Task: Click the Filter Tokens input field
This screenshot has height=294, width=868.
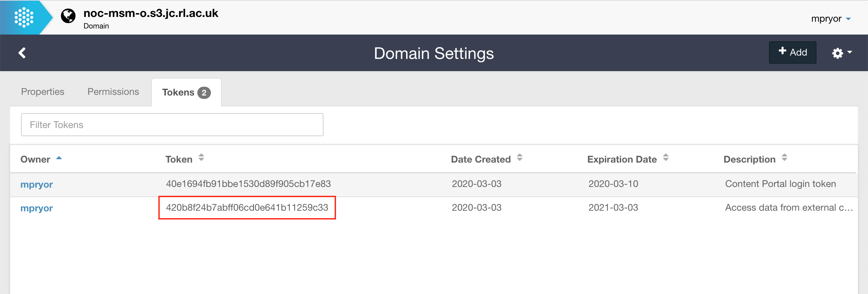Action: [x=172, y=125]
